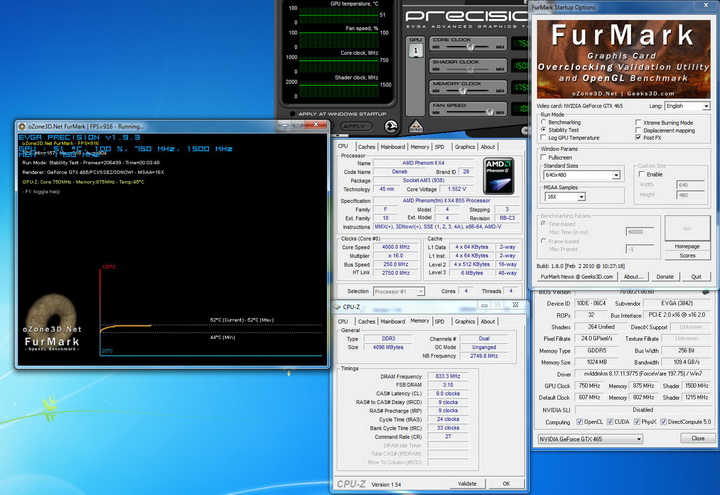Select the Benchmarking run mode radio button

(x=544, y=122)
